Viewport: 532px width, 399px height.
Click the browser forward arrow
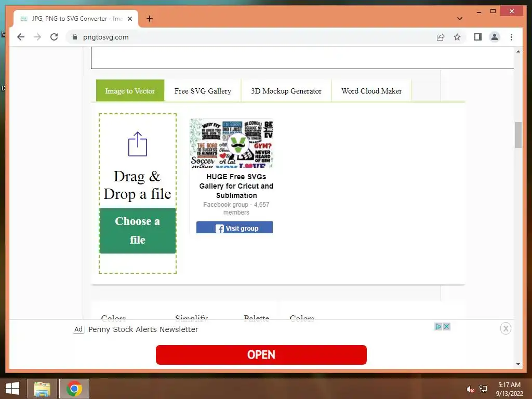point(37,37)
